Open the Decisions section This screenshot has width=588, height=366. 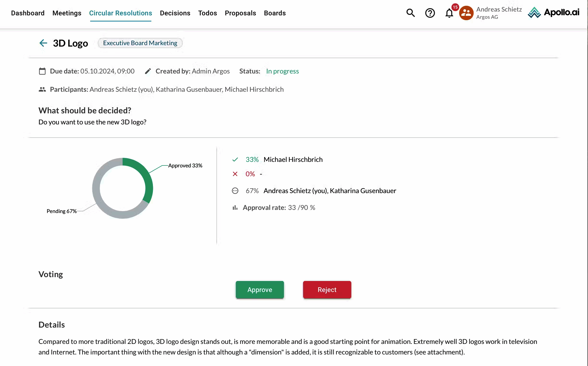tap(175, 13)
